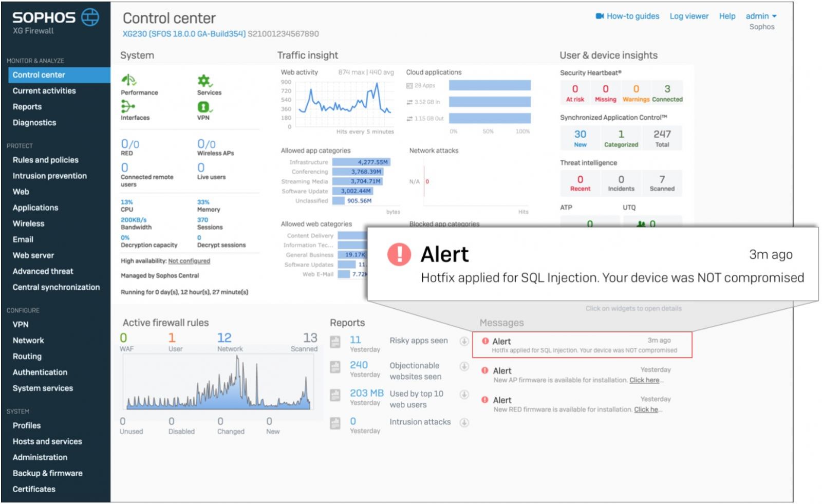Click the XG230 firmware version link
This screenshot has height=504, width=822.
[184, 34]
